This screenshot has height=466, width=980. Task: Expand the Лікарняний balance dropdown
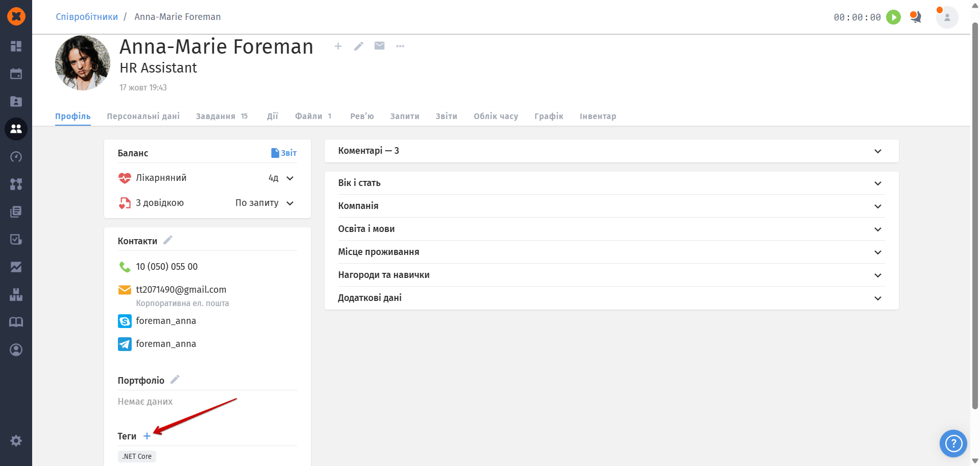coord(290,178)
